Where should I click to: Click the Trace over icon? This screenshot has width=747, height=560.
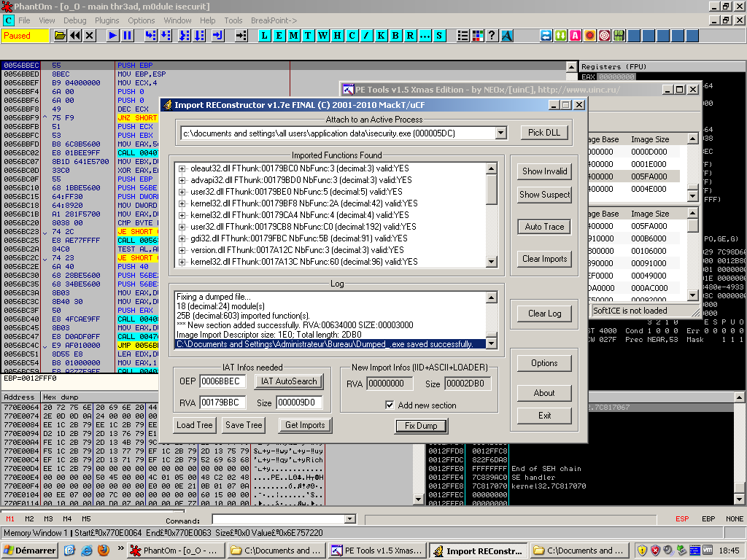[199, 36]
